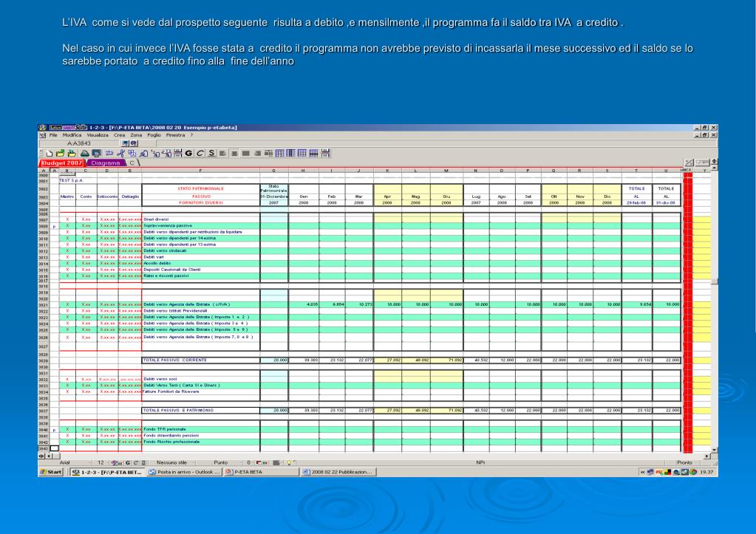Switch to the Diagrama sheet tab
The width and height of the screenshot is (756, 534).
click(106, 163)
